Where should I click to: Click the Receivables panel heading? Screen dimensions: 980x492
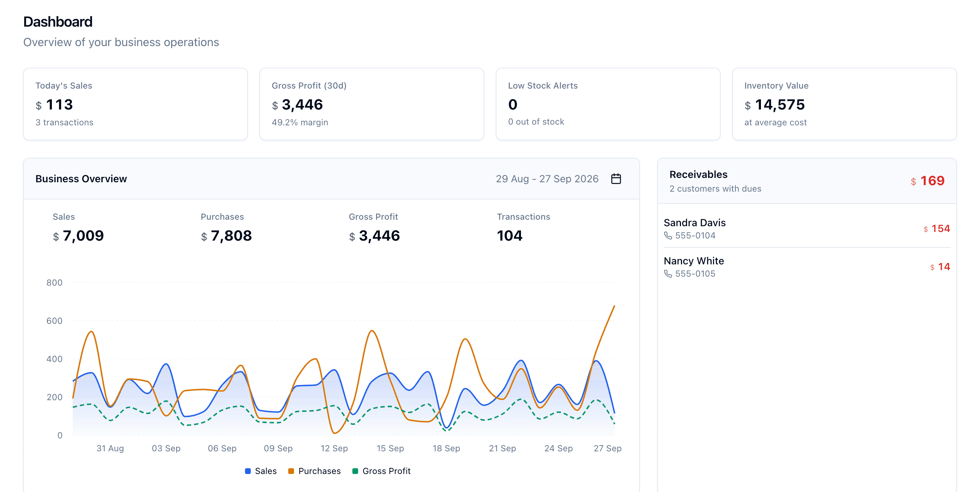click(698, 175)
